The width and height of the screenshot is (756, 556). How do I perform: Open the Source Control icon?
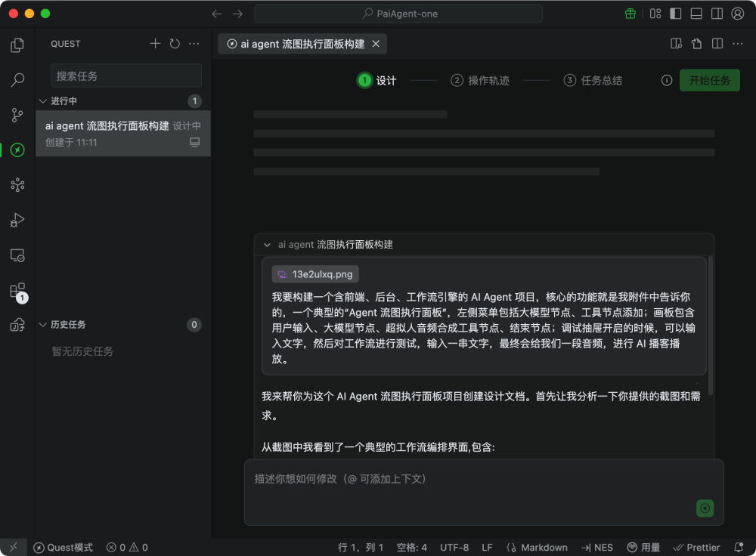(x=17, y=115)
